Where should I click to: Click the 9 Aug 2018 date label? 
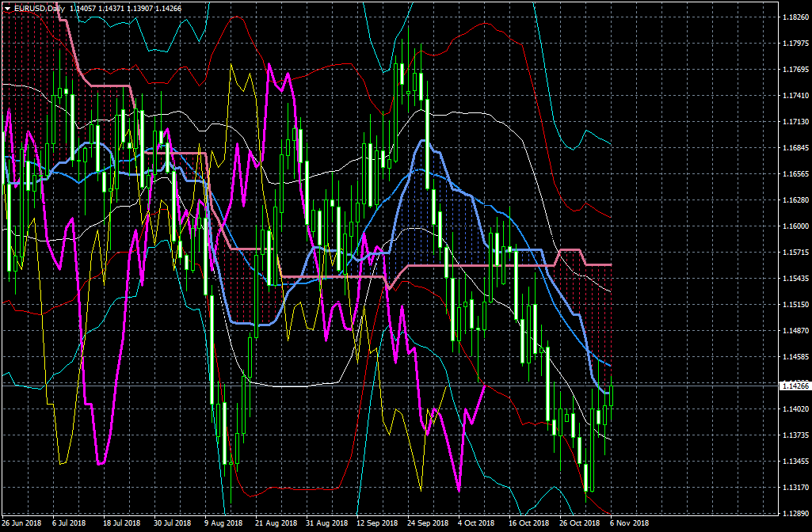[x=223, y=523]
